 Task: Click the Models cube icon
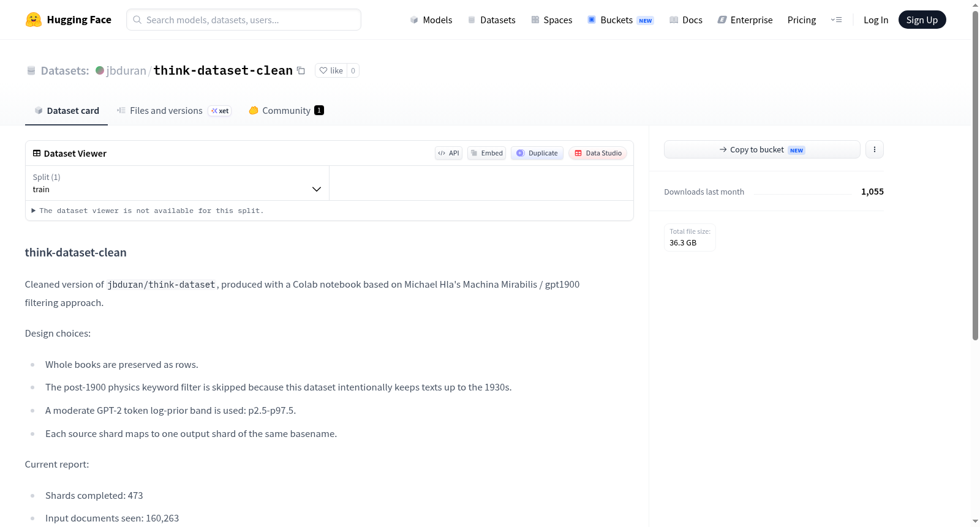[x=414, y=20]
